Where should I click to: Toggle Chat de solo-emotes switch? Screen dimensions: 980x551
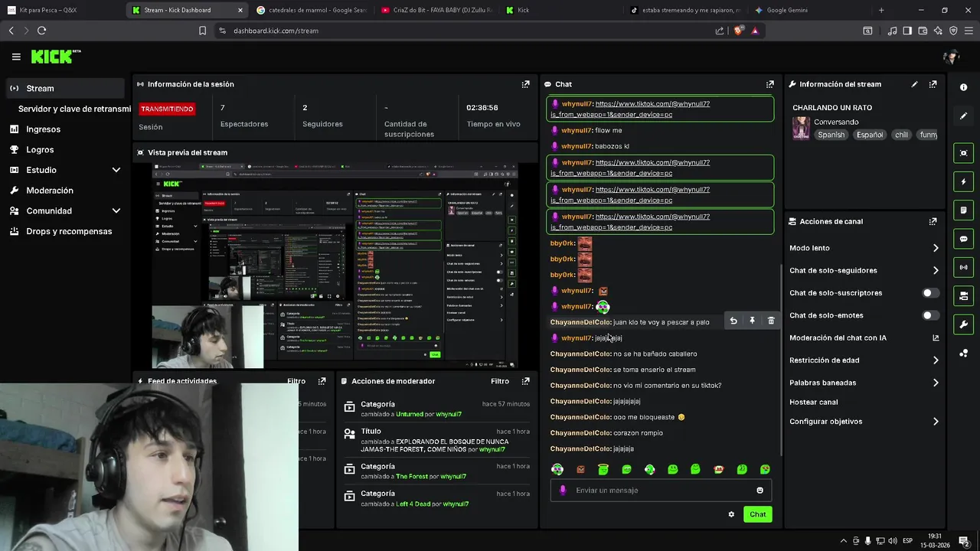(930, 315)
